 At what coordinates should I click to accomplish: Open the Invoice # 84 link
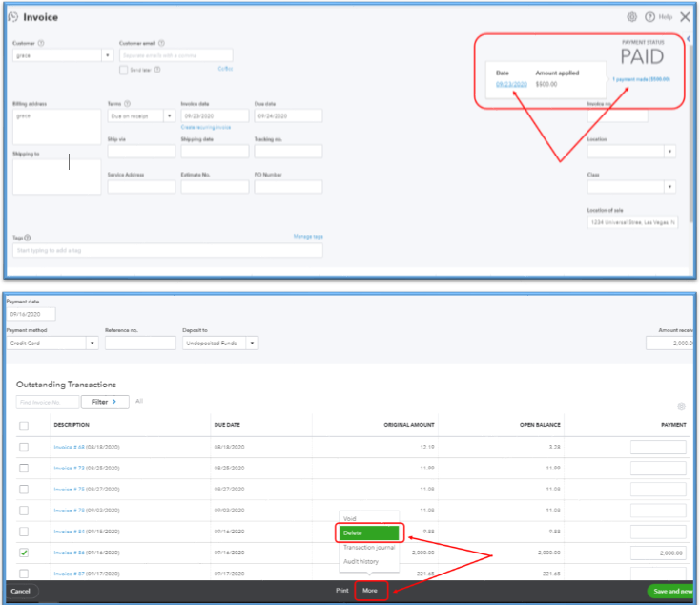coord(69,532)
